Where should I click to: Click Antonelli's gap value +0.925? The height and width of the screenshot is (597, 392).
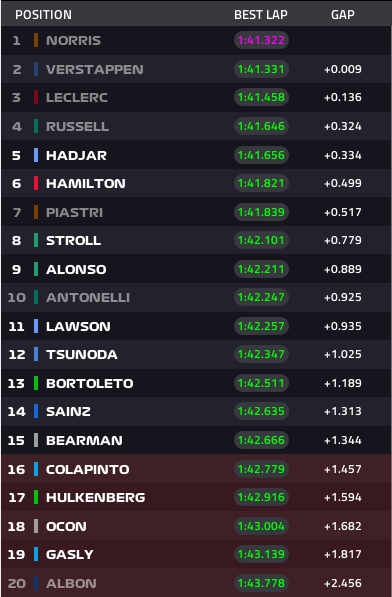point(343,297)
